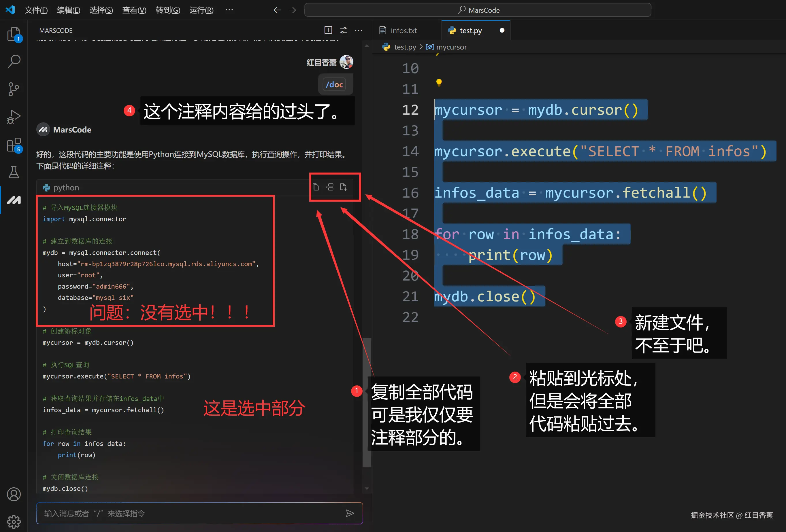Open the Extensions view
This screenshot has width=786, height=532.
click(14, 145)
